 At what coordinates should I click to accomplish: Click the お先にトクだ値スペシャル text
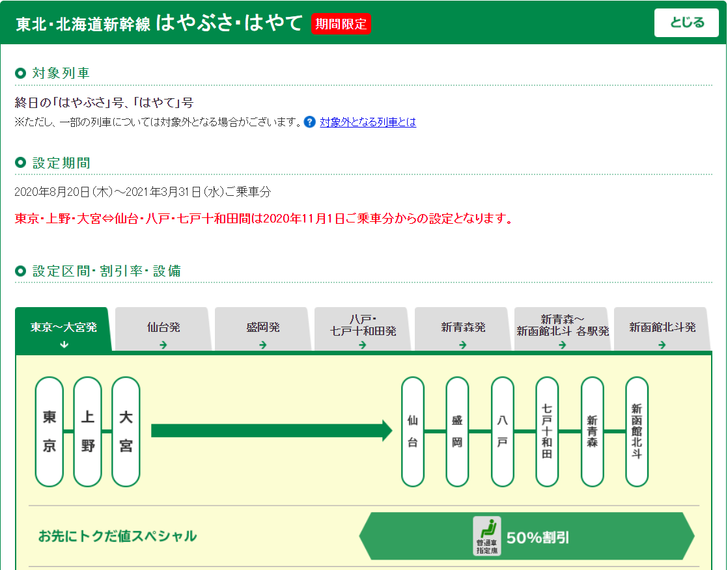[x=117, y=536]
